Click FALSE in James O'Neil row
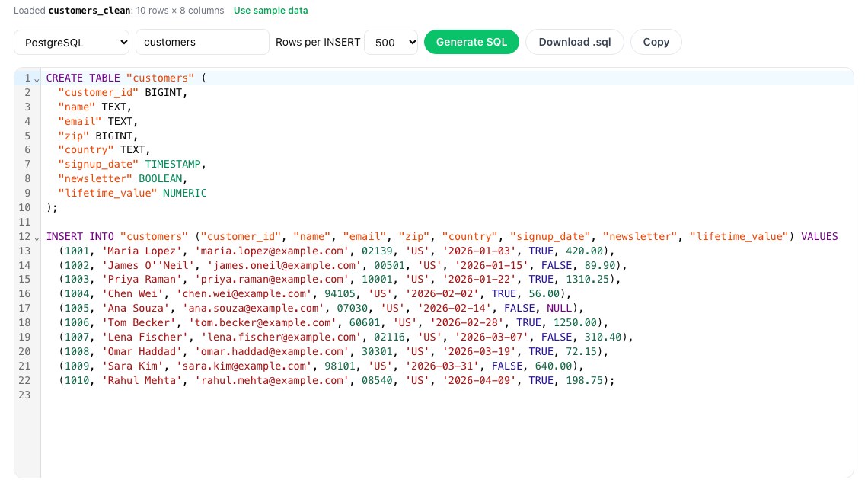The width and height of the screenshot is (868, 480). (x=557, y=265)
